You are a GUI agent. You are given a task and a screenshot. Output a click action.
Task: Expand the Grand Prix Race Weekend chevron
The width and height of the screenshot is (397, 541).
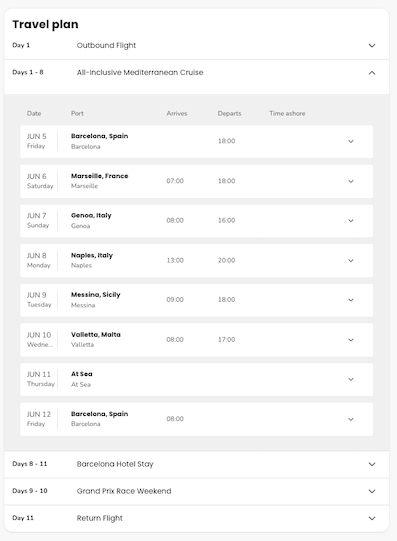[x=372, y=491]
